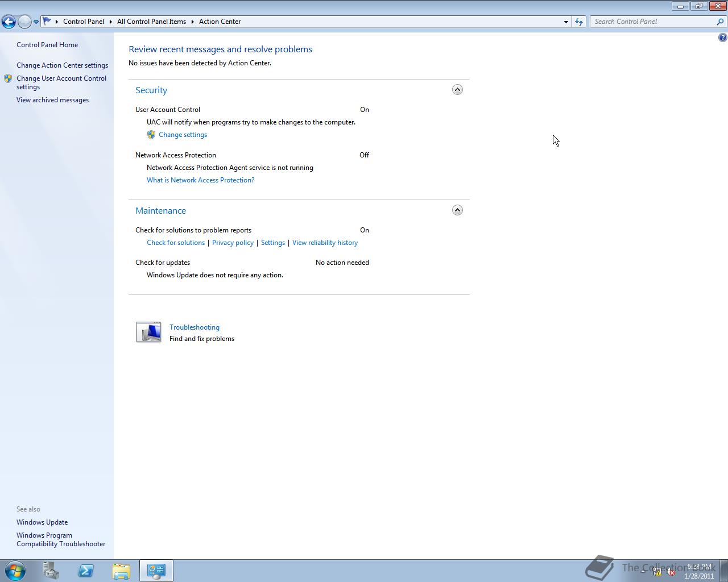Image resolution: width=728 pixels, height=582 pixels.
Task: Open Windows Program Compatibility Troubleshooter link
Action: pyautogui.click(x=61, y=539)
